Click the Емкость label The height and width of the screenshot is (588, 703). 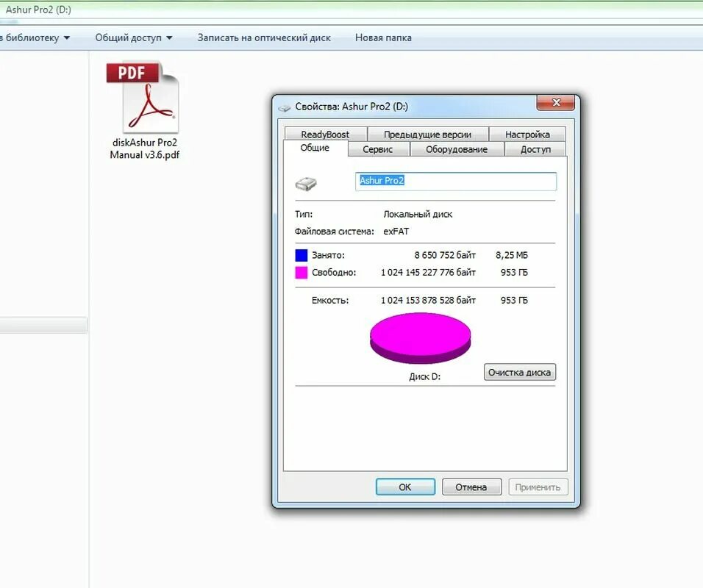click(x=330, y=301)
